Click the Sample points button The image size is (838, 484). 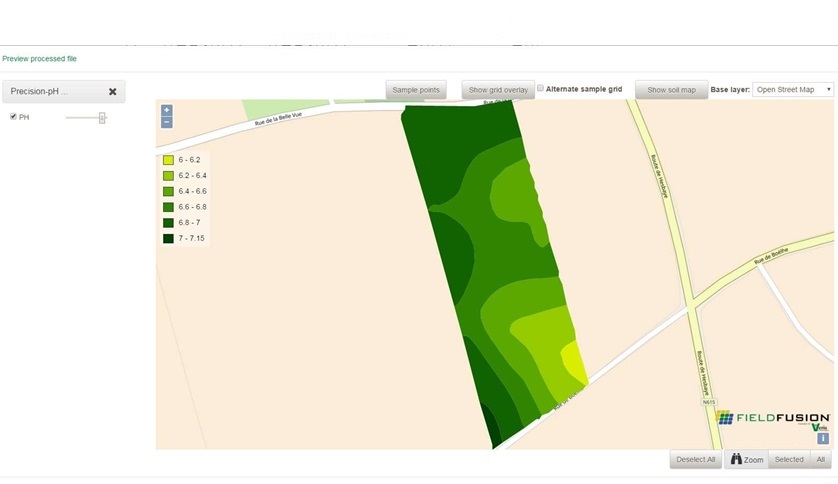pyautogui.click(x=416, y=90)
